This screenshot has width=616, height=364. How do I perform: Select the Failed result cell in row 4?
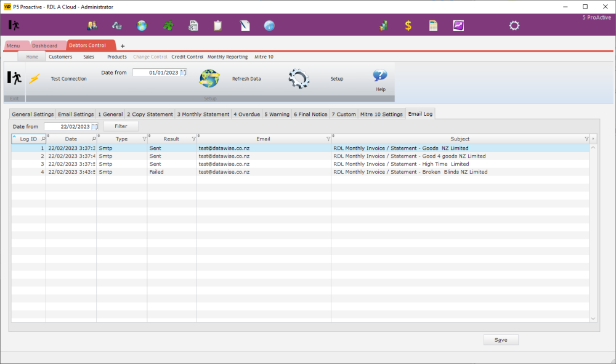coord(172,172)
